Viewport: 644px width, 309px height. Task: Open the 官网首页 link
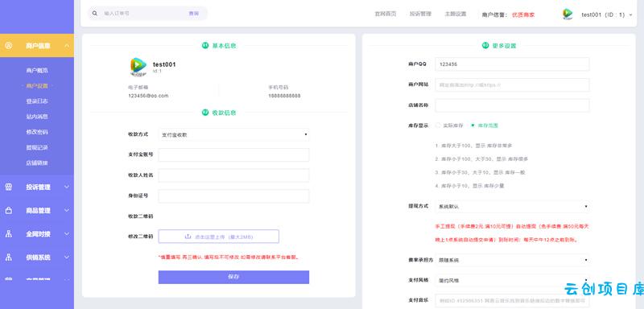[386, 14]
